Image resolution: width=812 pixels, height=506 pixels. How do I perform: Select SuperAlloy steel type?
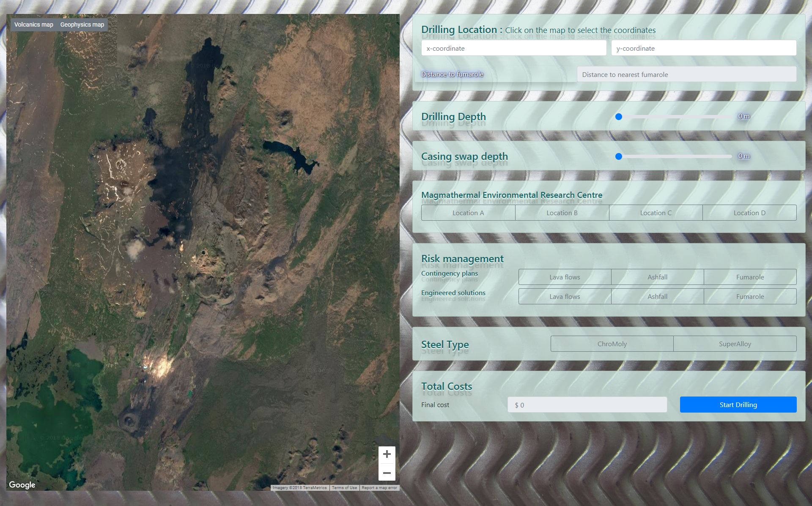tap(735, 344)
